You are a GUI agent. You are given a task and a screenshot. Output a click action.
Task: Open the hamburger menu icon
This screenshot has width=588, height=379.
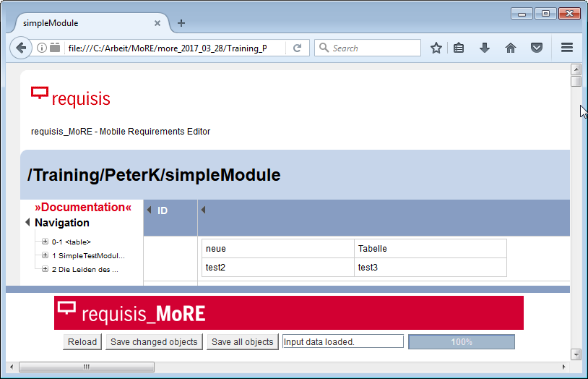566,48
